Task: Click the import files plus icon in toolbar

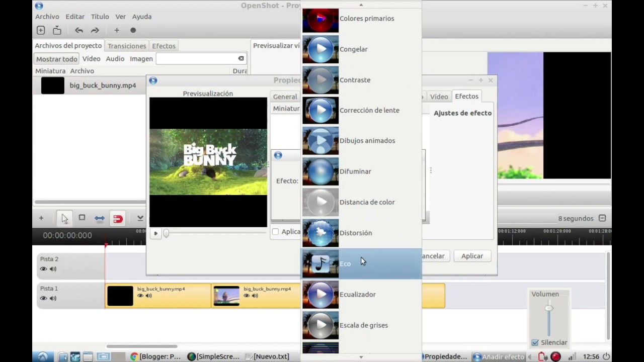Action: tap(117, 30)
